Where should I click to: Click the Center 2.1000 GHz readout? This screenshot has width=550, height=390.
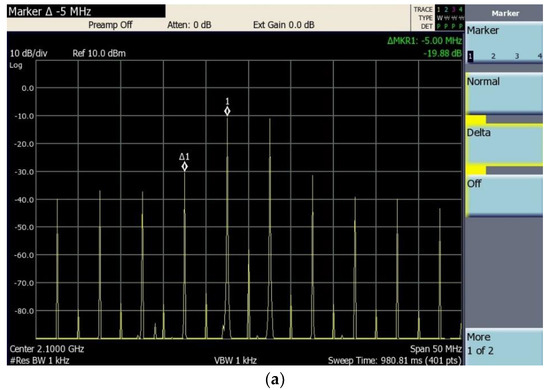(47, 349)
